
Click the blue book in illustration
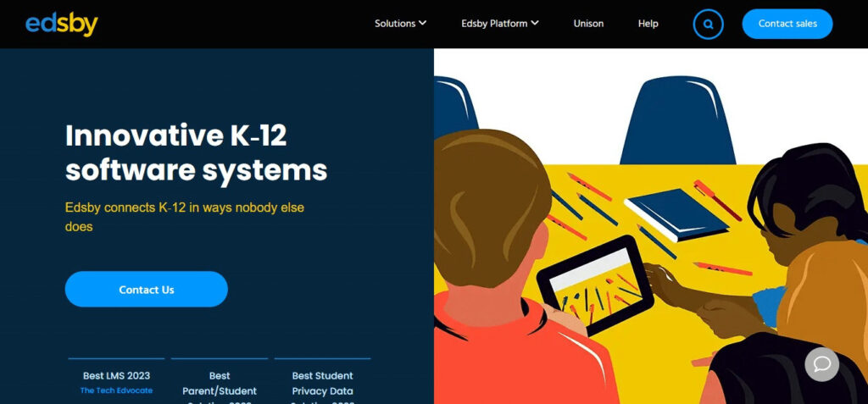coord(676,215)
